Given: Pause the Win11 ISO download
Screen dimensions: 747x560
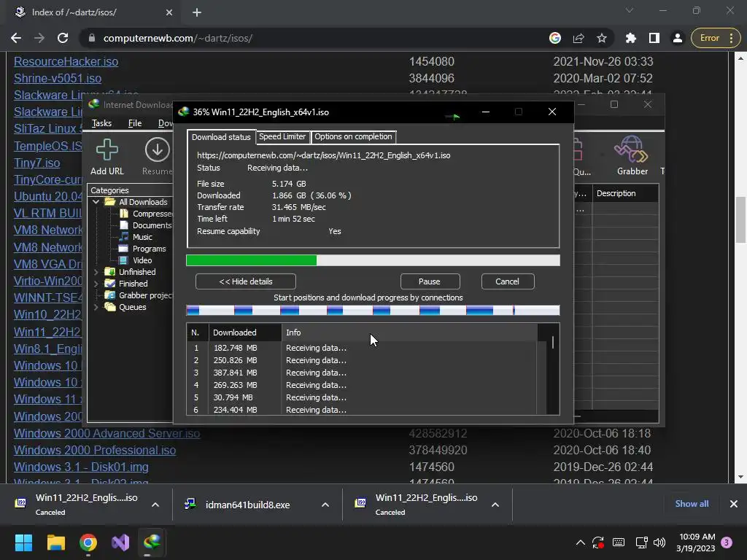Looking at the screenshot, I should [x=430, y=281].
